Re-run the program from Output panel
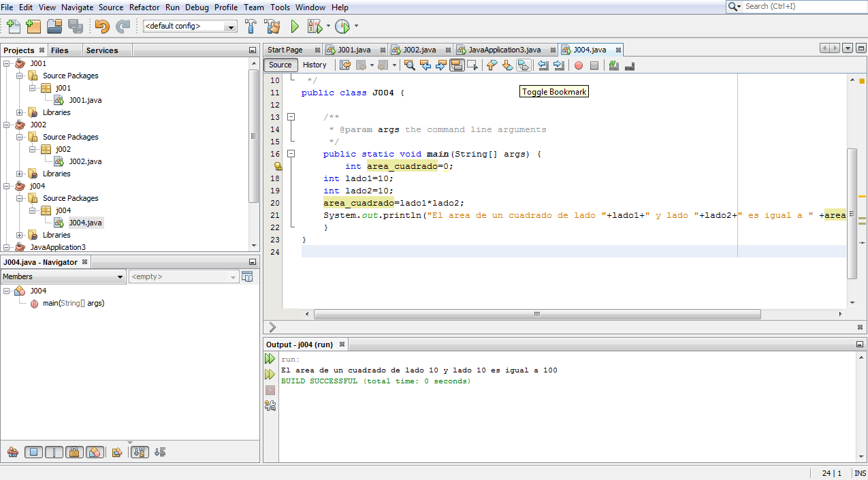 click(270, 359)
